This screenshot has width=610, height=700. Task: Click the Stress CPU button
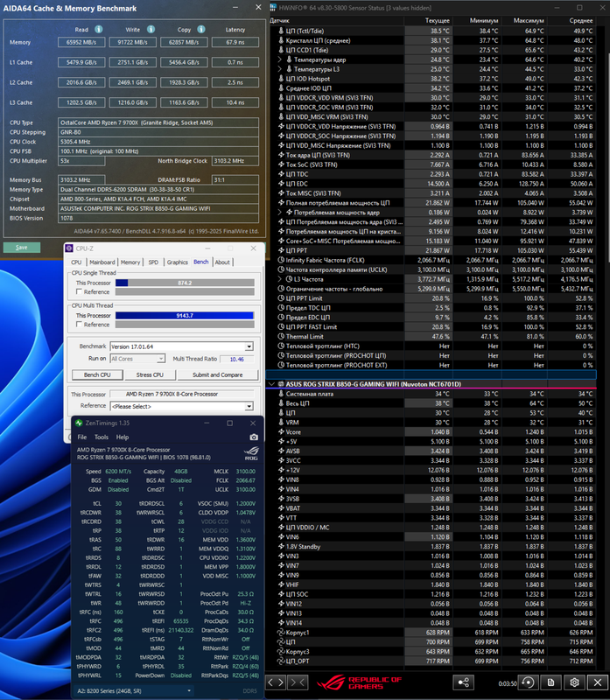[x=150, y=374]
